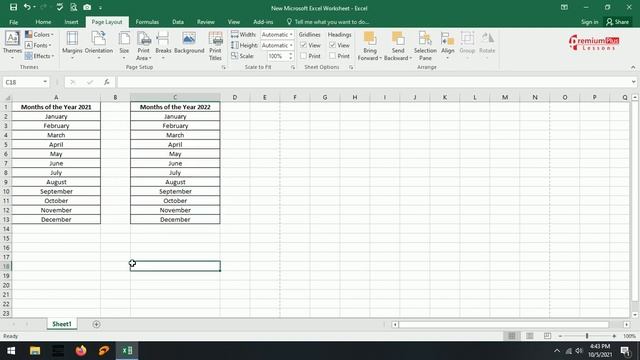Open File Explorer from the taskbar
Screen dimensions: 640x360
click(x=35, y=351)
